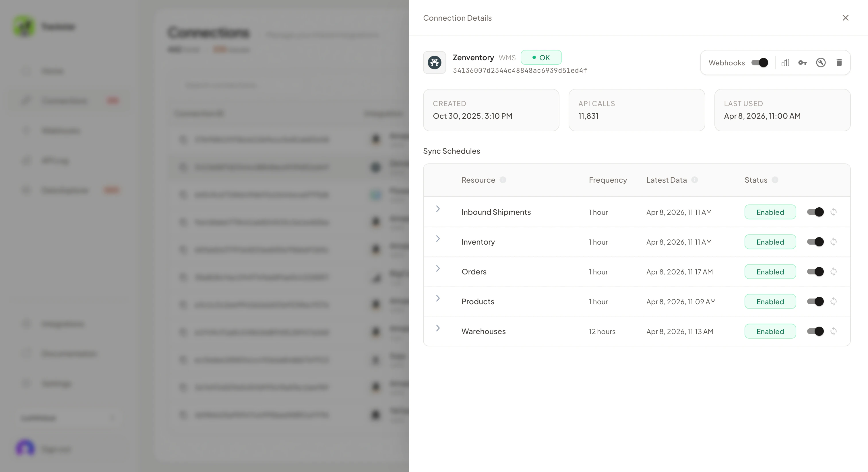Image resolution: width=868 pixels, height=472 pixels.
Task: Click the info icon next to Resource header
Action: tap(503, 180)
